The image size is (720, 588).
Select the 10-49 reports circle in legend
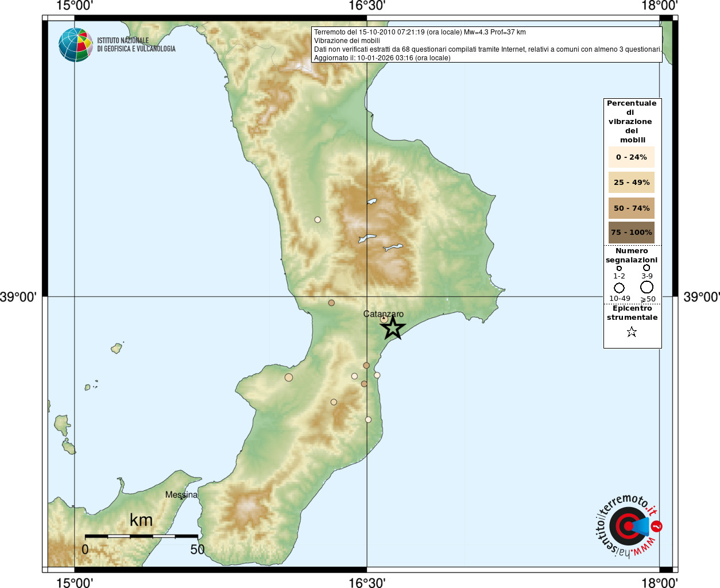(619, 288)
